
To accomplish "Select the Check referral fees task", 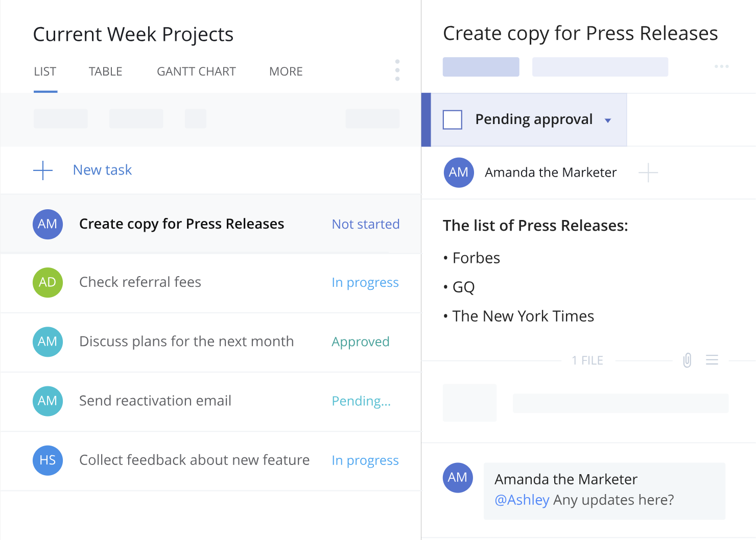I will pyautogui.click(x=140, y=282).
